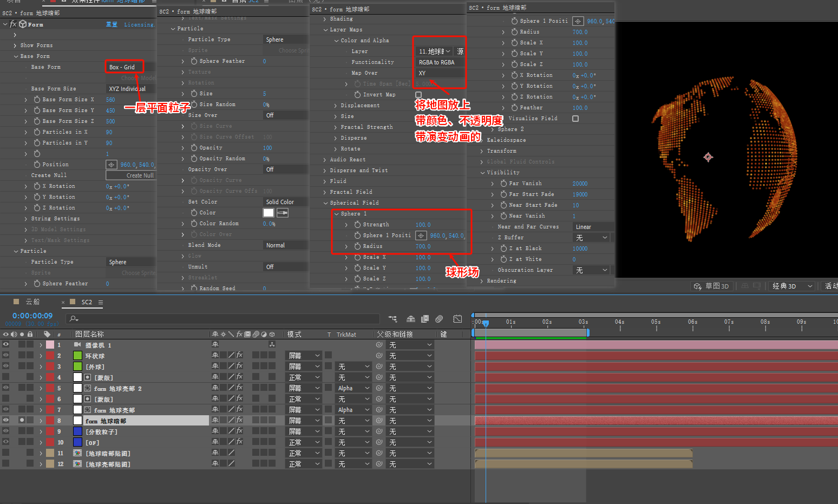Switch to 云船 timeline tab
The width and height of the screenshot is (838, 504).
32,302
